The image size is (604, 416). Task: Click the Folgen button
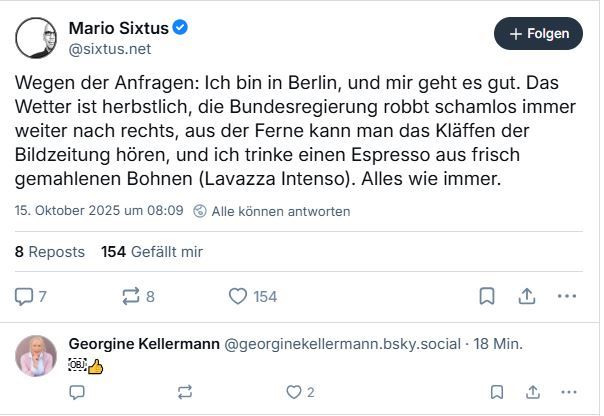(x=538, y=33)
